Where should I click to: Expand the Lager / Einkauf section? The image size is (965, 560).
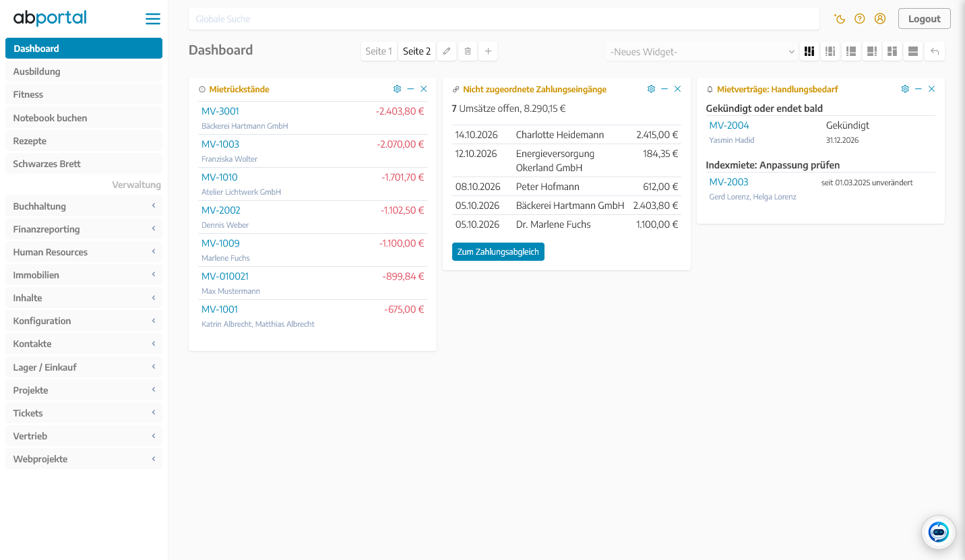(84, 367)
